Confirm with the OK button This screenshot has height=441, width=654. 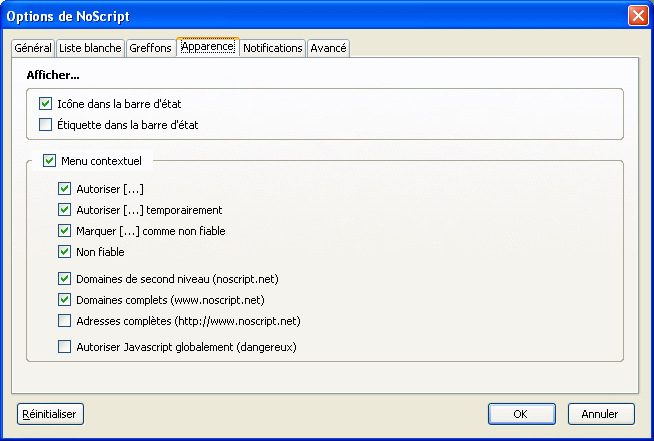pos(521,414)
